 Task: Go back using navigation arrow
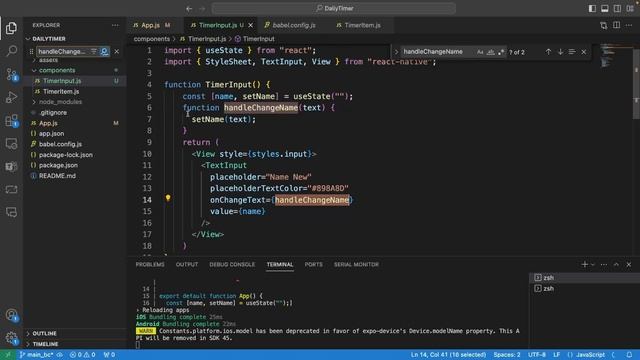pos(189,8)
